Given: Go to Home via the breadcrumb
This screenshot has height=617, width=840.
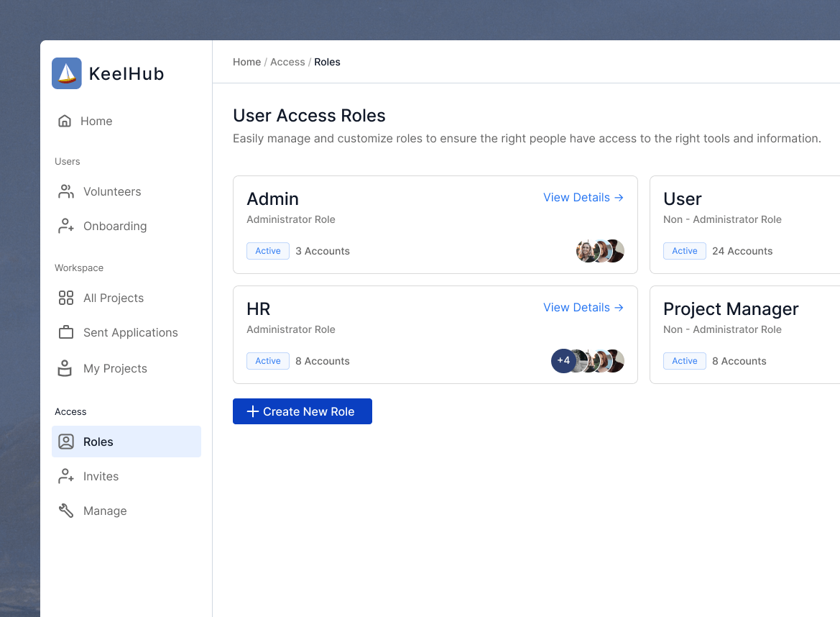Looking at the screenshot, I should 246,62.
